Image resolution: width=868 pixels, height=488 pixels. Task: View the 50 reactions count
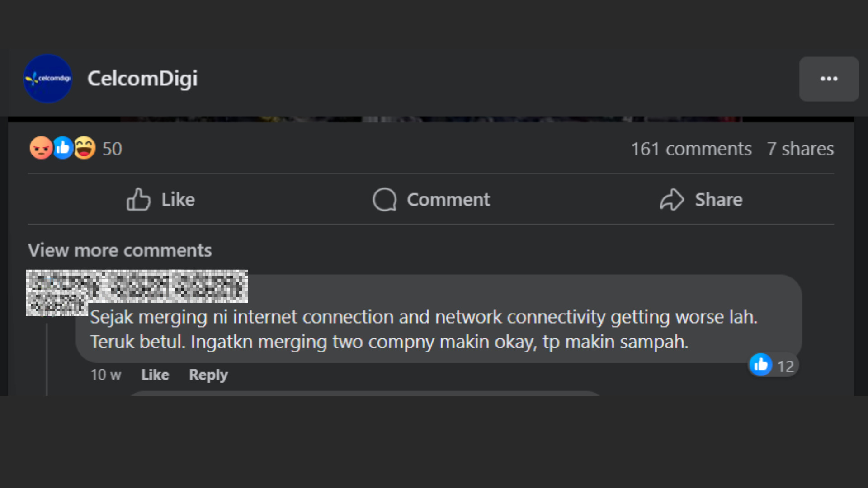[x=112, y=149]
